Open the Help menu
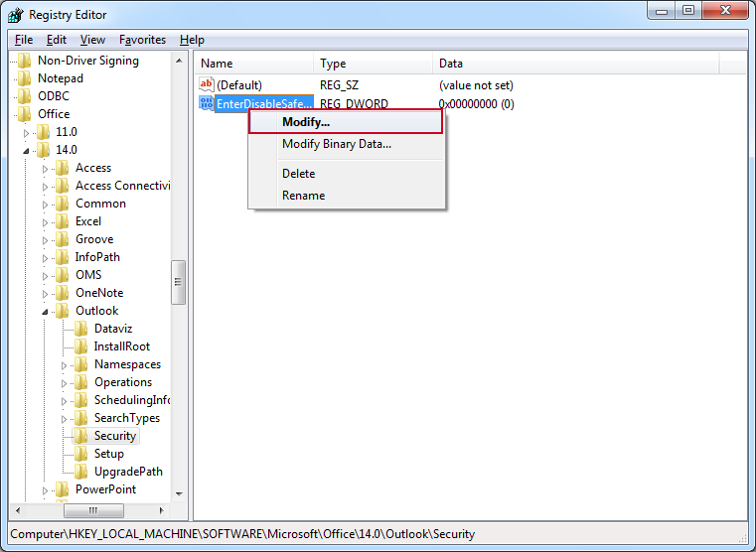Viewport: 756px width, 552px height. point(192,40)
